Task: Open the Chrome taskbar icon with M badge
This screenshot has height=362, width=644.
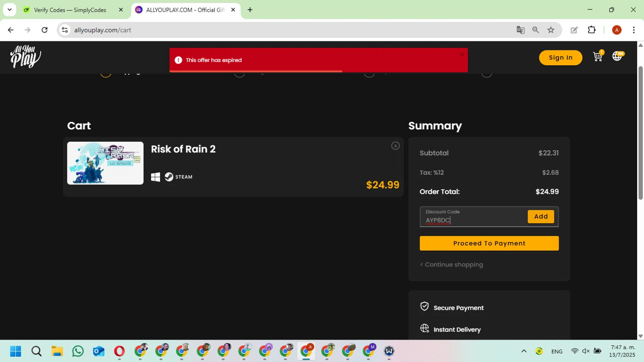Action: click(x=369, y=351)
